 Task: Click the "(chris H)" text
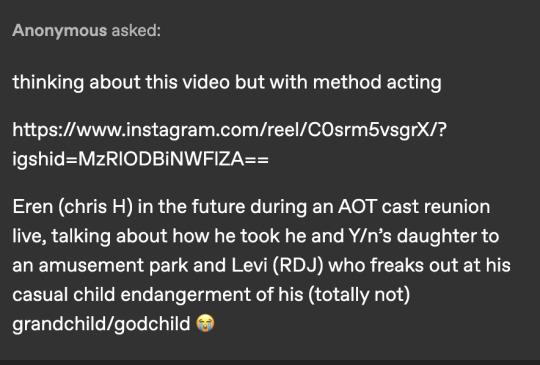[x=95, y=207]
